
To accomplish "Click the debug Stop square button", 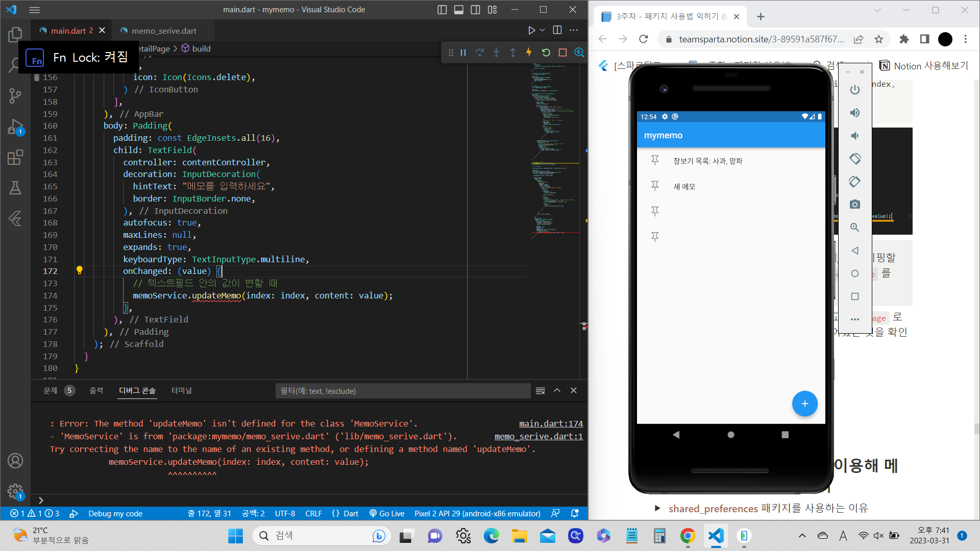I will tap(562, 53).
